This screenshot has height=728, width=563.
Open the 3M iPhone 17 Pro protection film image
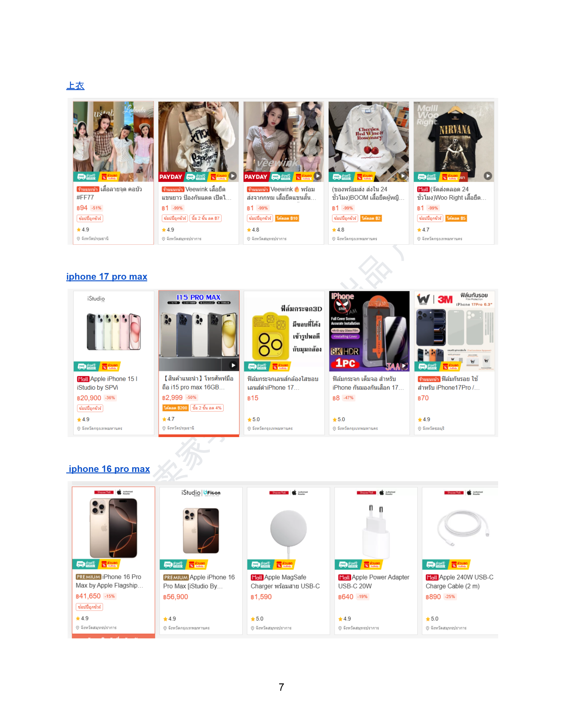tap(454, 331)
